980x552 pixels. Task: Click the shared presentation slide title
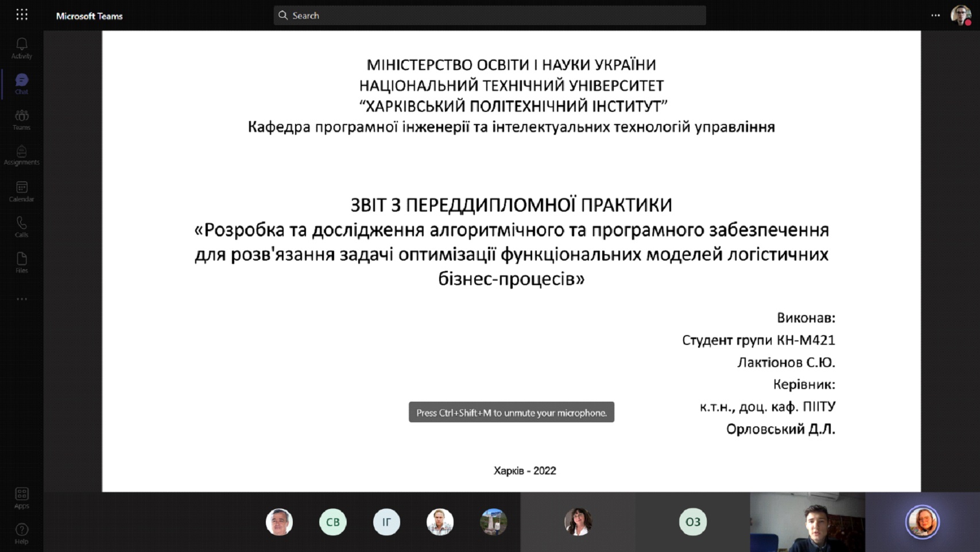511,205
